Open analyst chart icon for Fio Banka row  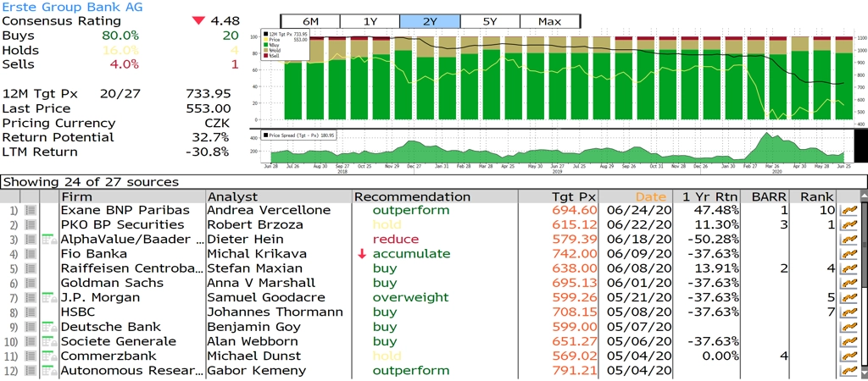(848, 254)
